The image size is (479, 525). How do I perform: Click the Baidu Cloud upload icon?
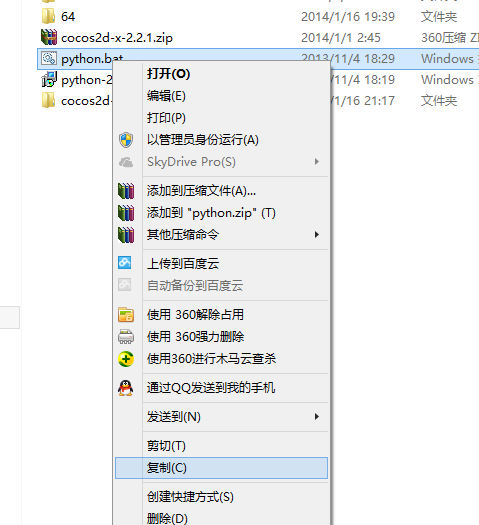125,263
